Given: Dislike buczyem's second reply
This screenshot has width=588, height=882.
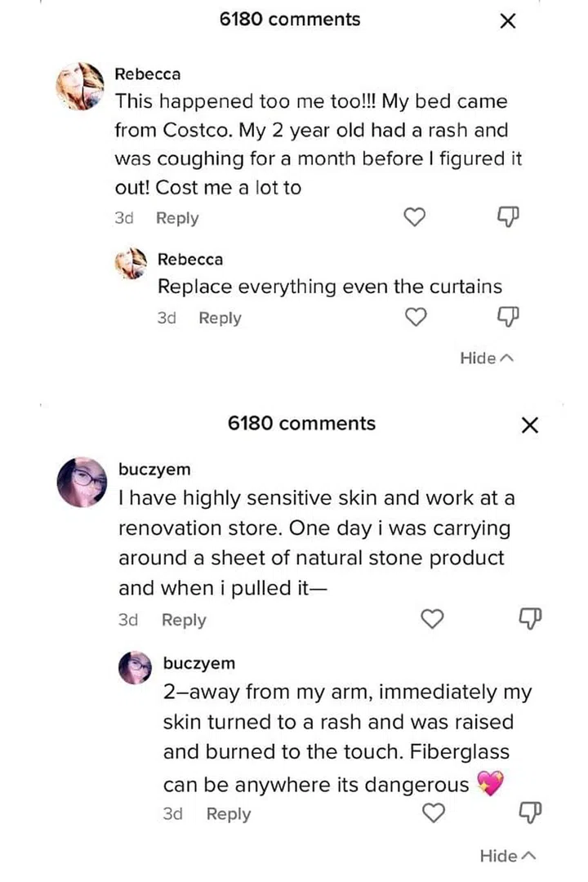Looking at the screenshot, I should (531, 813).
